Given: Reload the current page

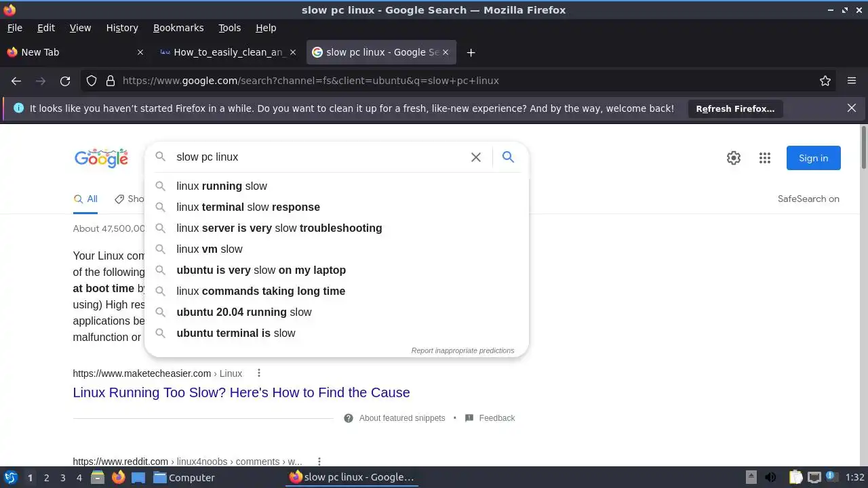Looking at the screenshot, I should (x=65, y=81).
